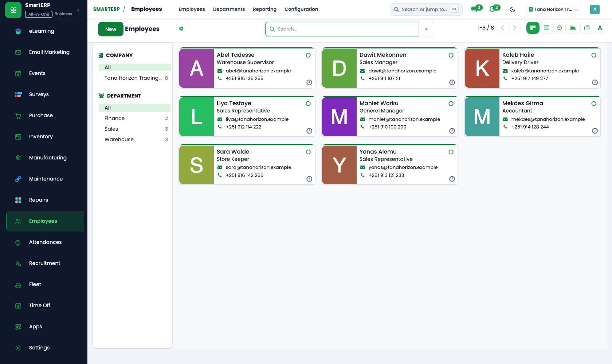Switch to Hierarchy org chart view
Viewport: 612px width, 364px height.
600,28
